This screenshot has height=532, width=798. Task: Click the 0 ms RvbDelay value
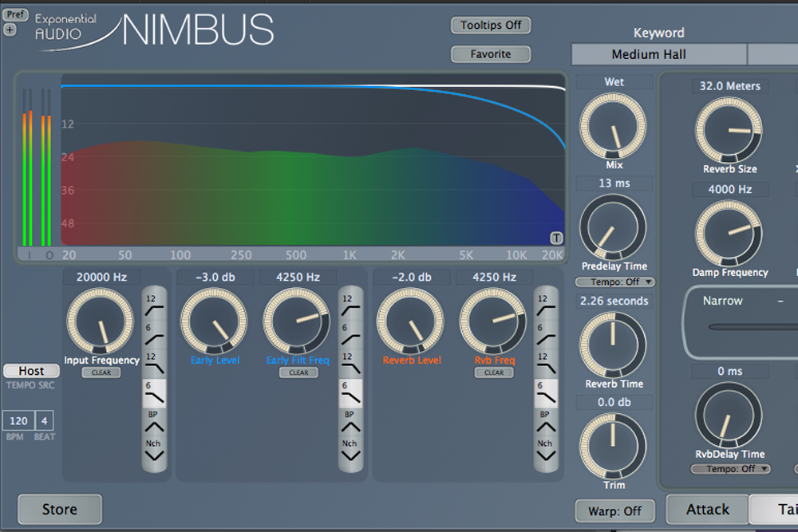coord(730,371)
